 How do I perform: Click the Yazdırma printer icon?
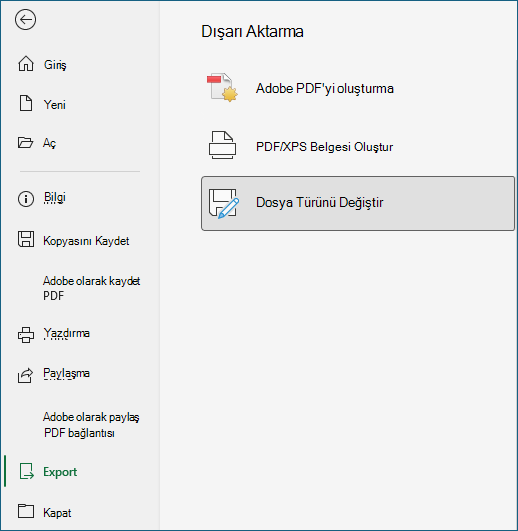coord(26,335)
